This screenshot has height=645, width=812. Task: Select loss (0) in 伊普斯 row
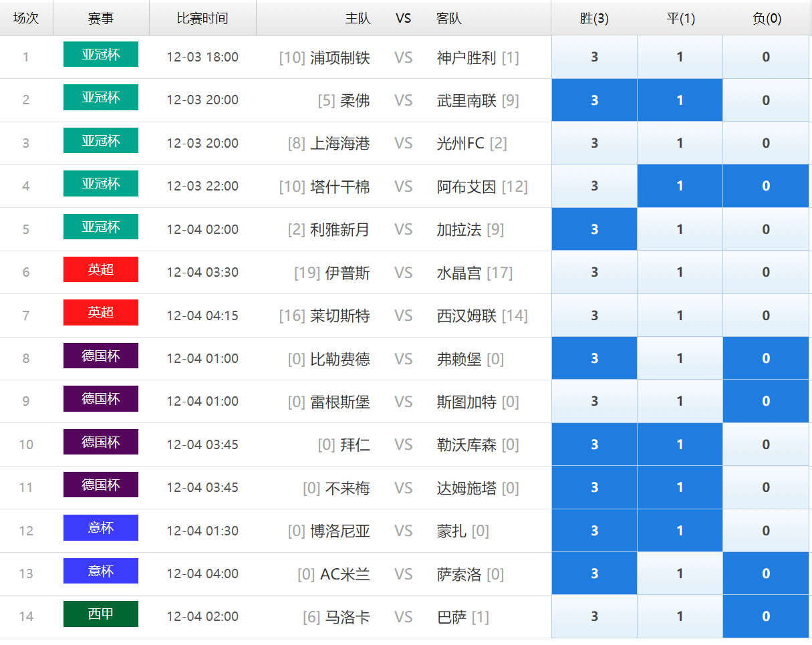coord(766,272)
